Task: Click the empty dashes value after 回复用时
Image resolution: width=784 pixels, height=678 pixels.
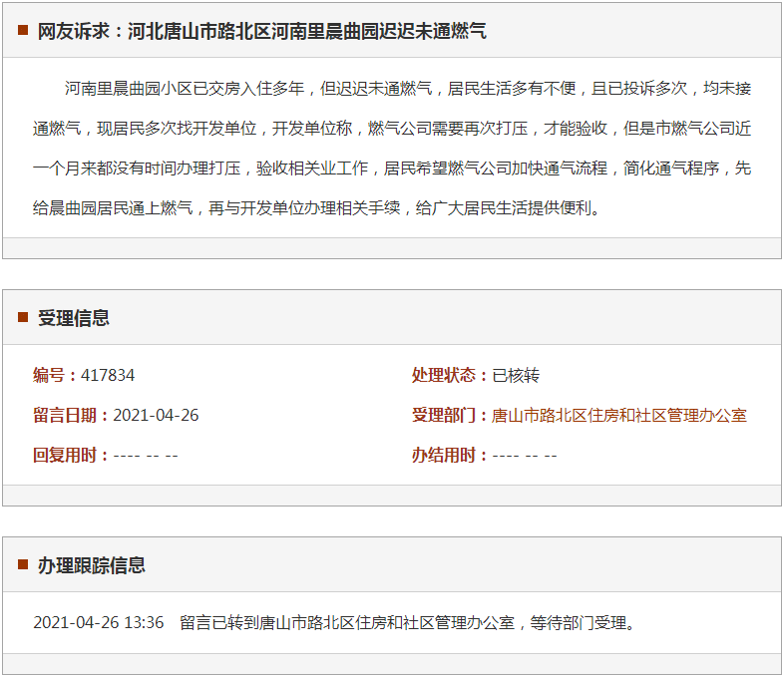Action: (146, 455)
